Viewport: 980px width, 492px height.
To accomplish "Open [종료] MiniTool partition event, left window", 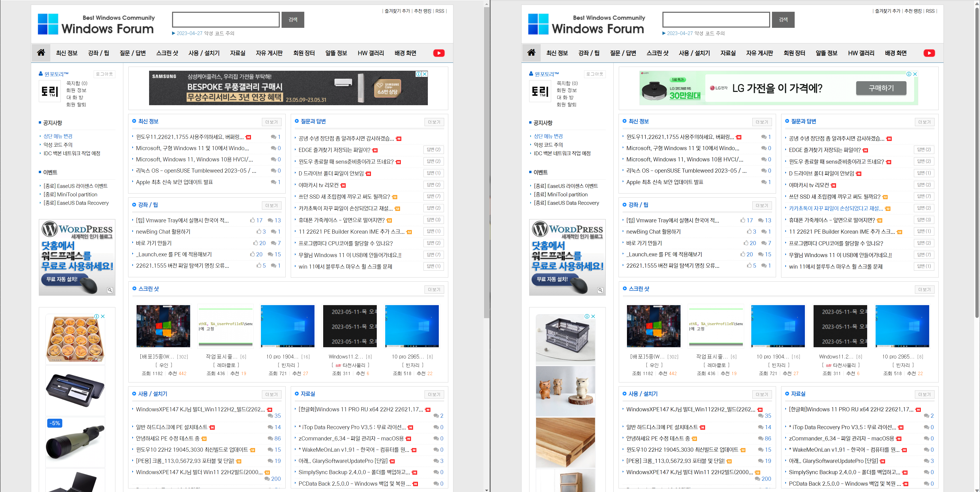I will (70, 195).
